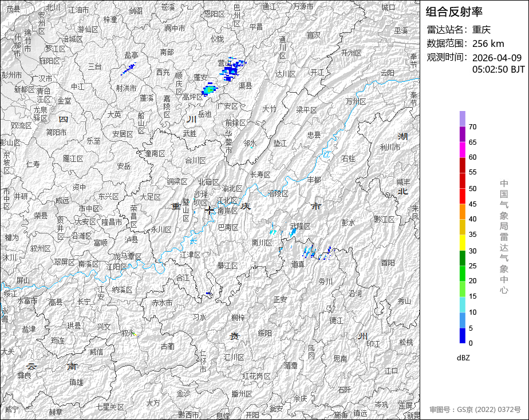The height and width of the screenshot is (420, 529).
Task: Pick the cyan 10–15 dBZ legend swatch
Action: pos(463,305)
